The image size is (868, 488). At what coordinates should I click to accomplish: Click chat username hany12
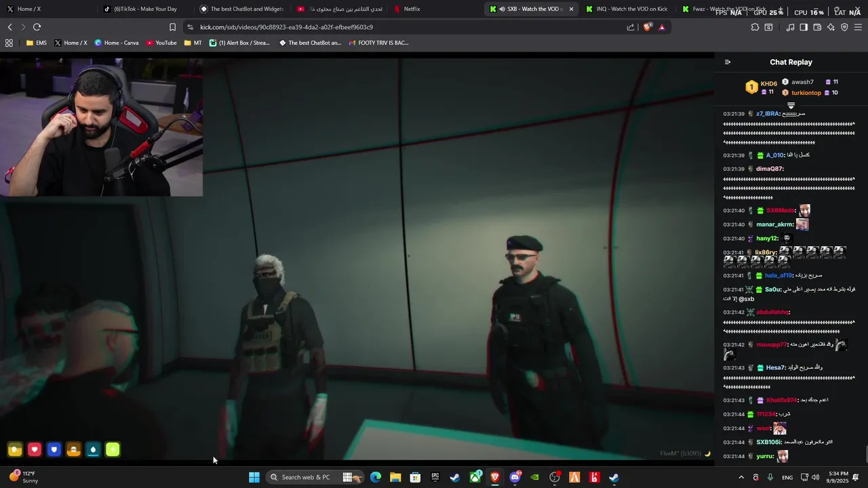click(767, 239)
